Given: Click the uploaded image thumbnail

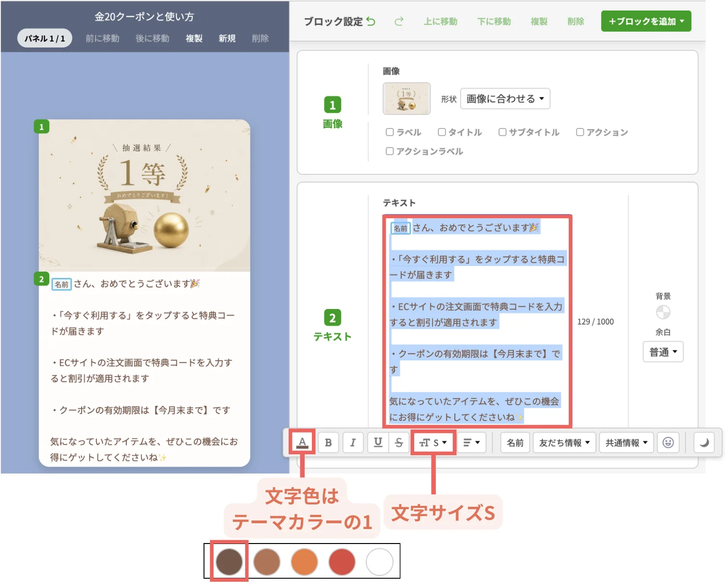Looking at the screenshot, I should [406, 98].
